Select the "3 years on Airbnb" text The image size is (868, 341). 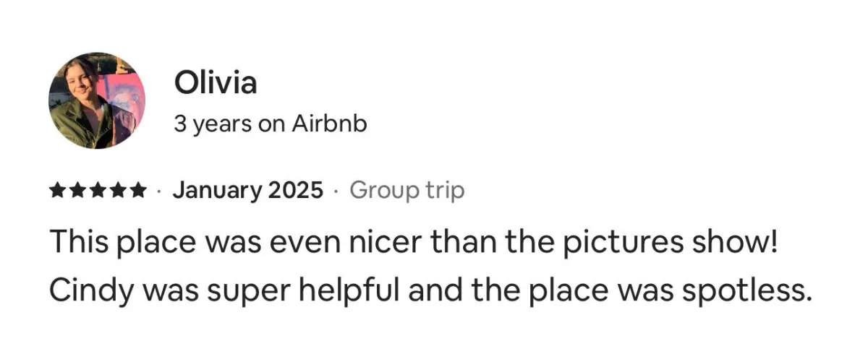coord(271,124)
